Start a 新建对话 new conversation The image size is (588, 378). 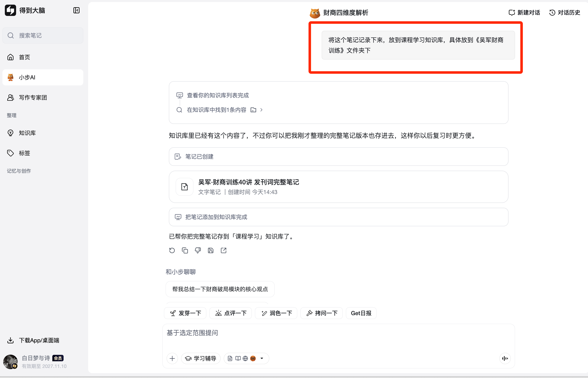point(524,12)
